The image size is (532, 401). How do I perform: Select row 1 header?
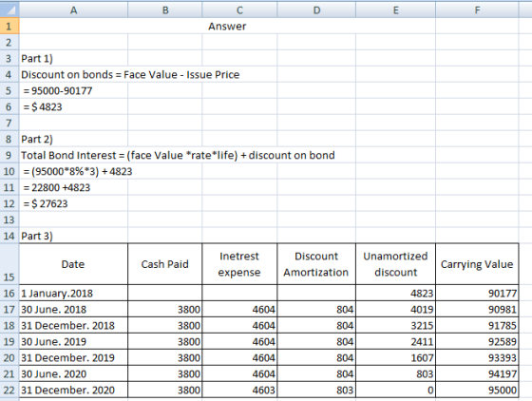pyautogui.click(x=9, y=26)
